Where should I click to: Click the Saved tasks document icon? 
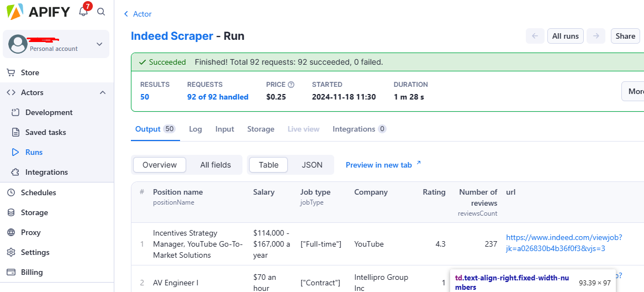pos(15,132)
